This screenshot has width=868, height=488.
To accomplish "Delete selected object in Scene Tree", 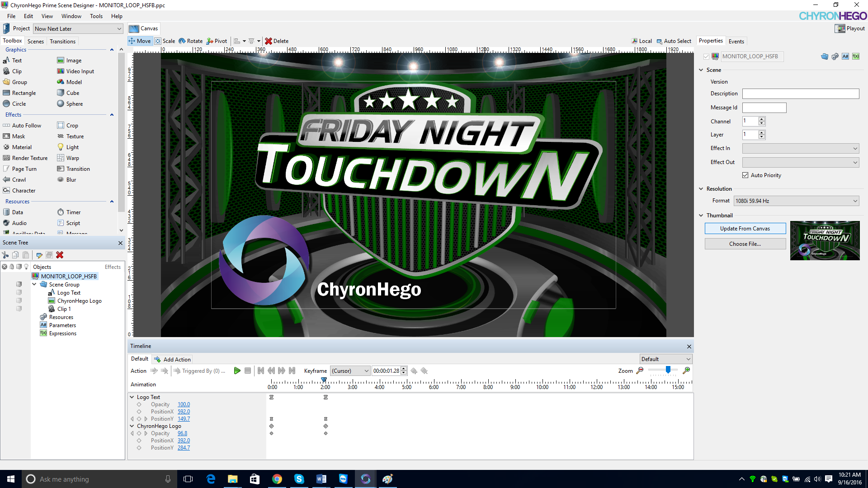I will coord(60,255).
